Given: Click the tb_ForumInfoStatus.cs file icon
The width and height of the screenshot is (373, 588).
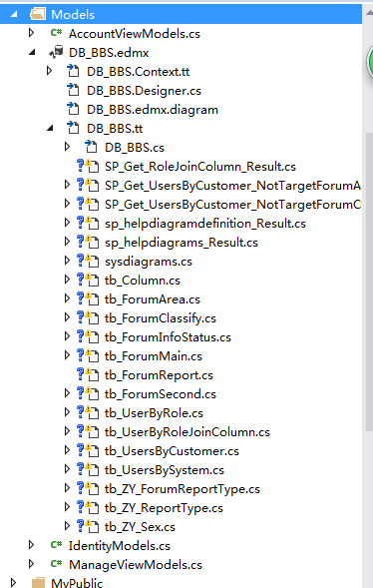Looking at the screenshot, I should point(88,336).
